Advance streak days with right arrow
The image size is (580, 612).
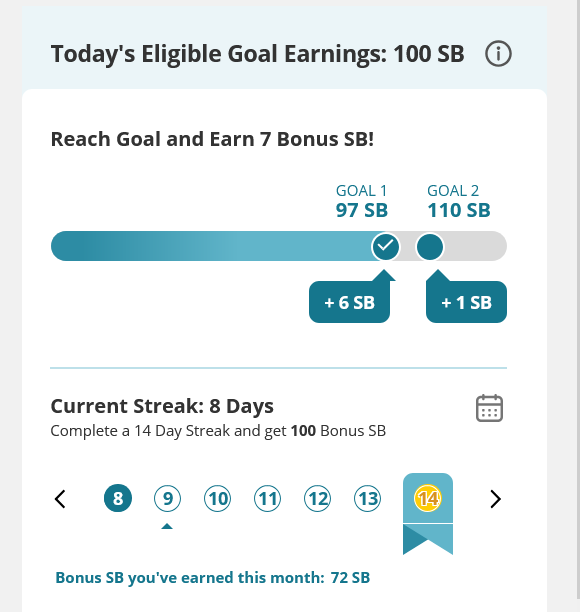[495, 499]
